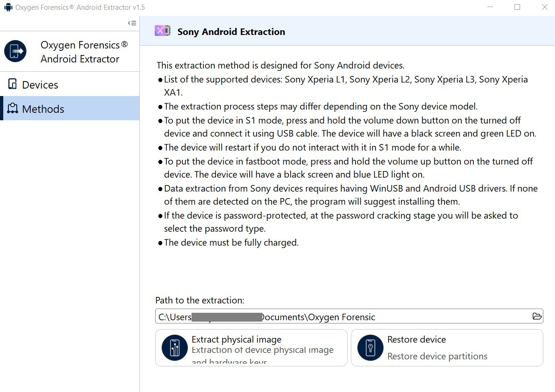555x392 pixels.
Task: Click 'This extraction method is designed' intro line
Action: [281, 66]
